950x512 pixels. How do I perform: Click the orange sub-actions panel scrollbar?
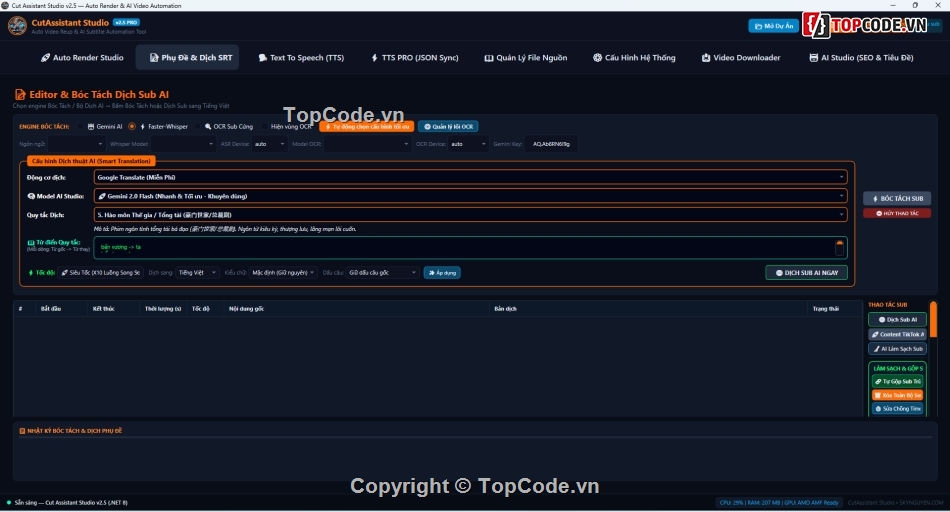tap(934, 319)
